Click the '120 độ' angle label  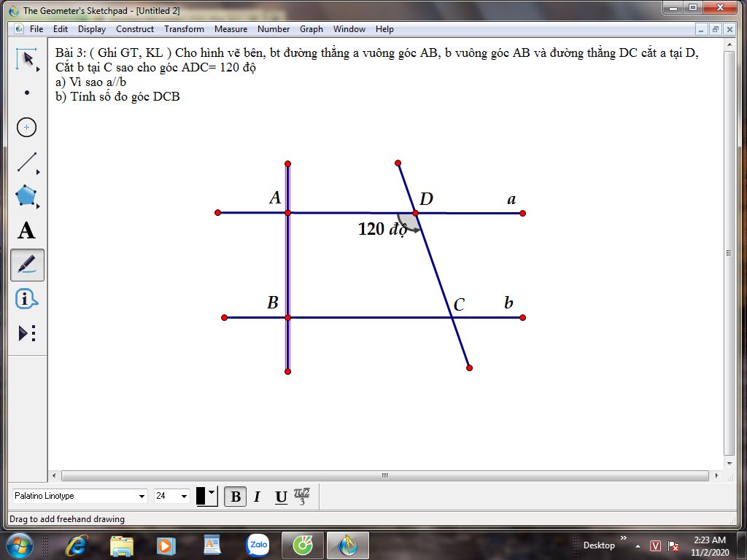[x=382, y=229]
